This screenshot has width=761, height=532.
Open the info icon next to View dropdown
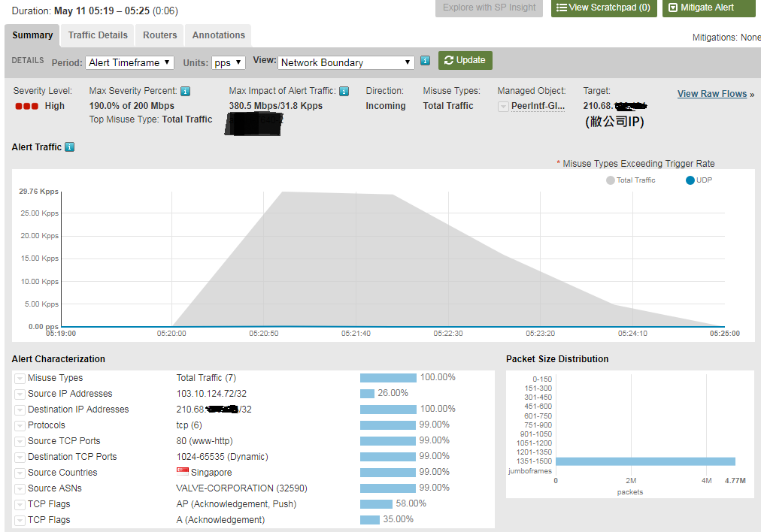click(425, 61)
